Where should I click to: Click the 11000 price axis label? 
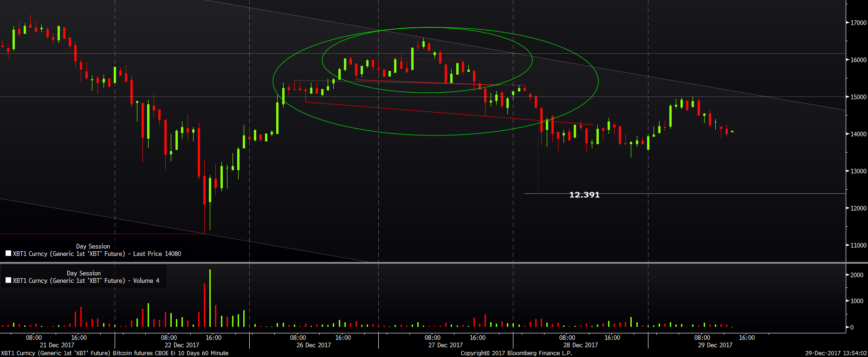(858, 245)
